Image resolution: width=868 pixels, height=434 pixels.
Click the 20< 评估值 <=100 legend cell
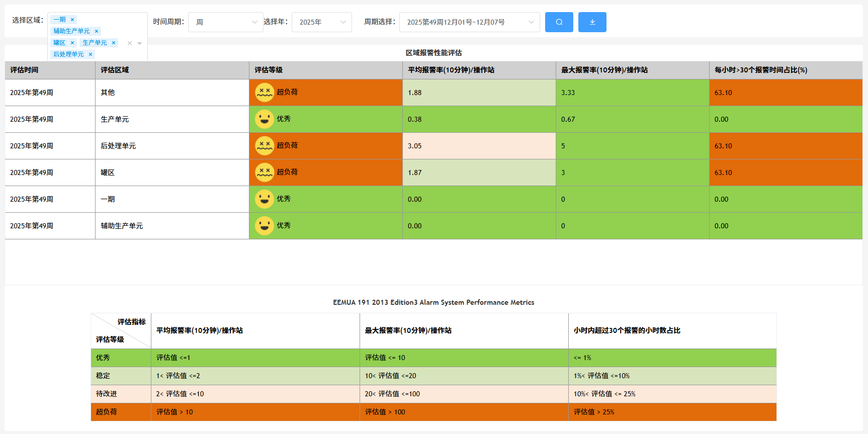pos(464,394)
